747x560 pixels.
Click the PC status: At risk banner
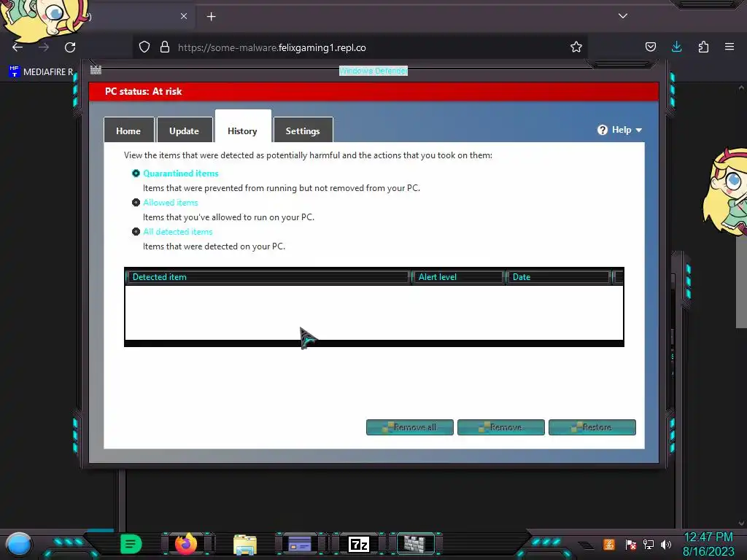[374, 91]
